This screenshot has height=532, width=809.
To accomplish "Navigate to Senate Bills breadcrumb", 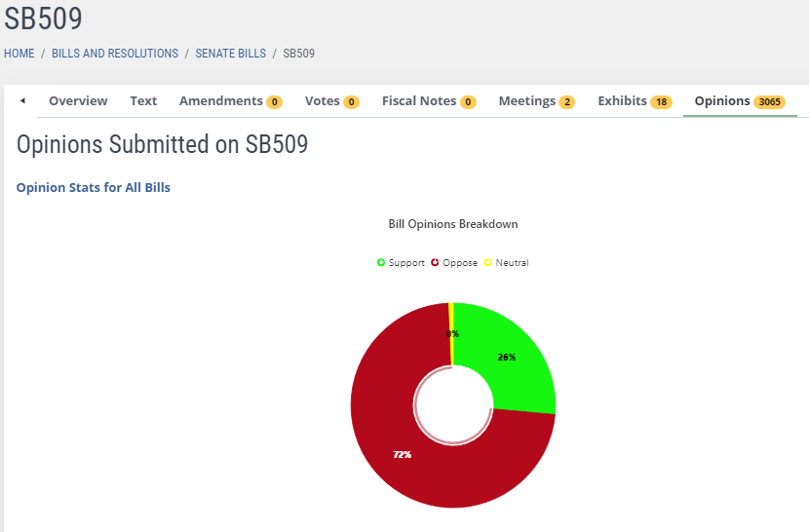I will tap(230, 54).
